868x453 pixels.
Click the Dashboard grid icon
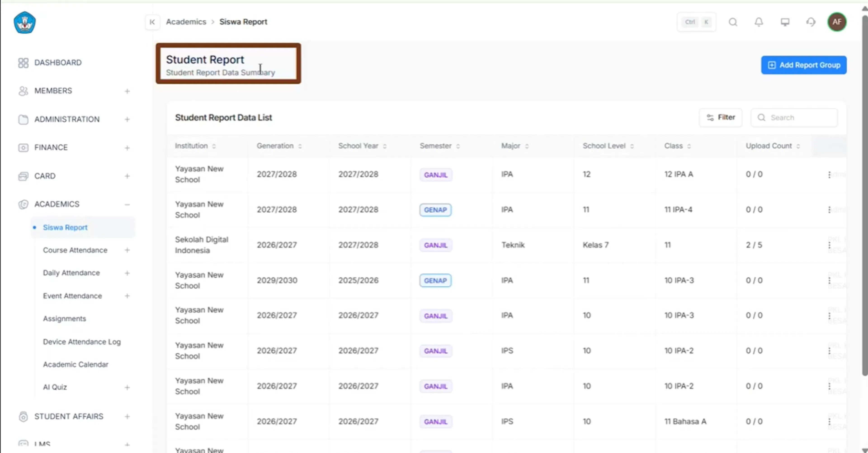23,63
